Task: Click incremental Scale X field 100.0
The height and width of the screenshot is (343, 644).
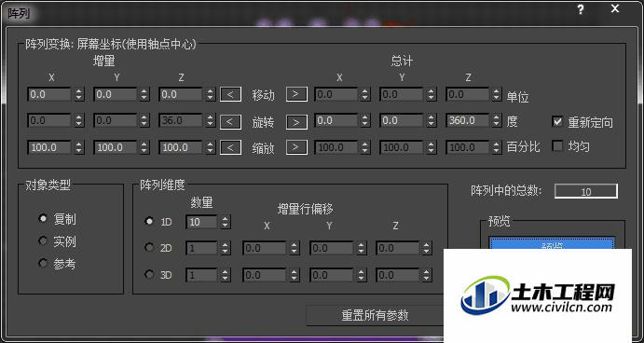Action: 49,147
